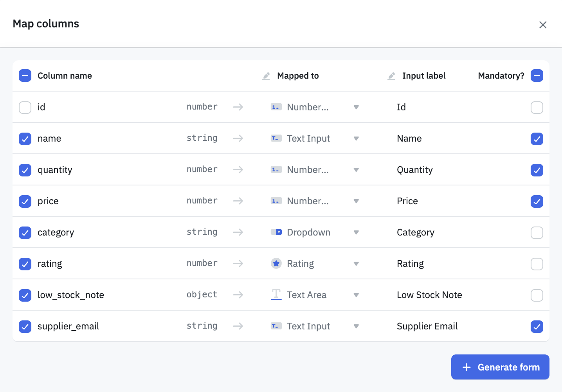Click the Text Input icon in name row
Viewport: 562px width, 392px height.
tap(276, 138)
